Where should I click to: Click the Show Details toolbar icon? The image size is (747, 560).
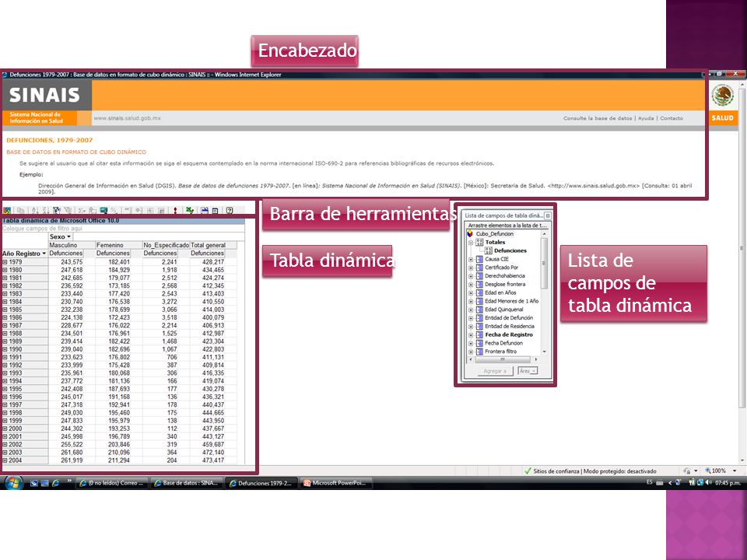pyautogui.click(x=161, y=210)
